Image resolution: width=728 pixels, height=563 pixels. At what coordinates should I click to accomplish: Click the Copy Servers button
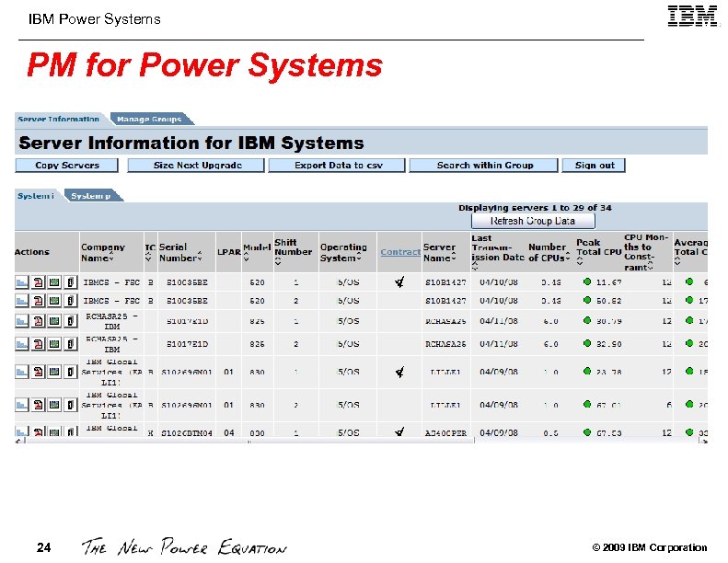click(x=67, y=166)
